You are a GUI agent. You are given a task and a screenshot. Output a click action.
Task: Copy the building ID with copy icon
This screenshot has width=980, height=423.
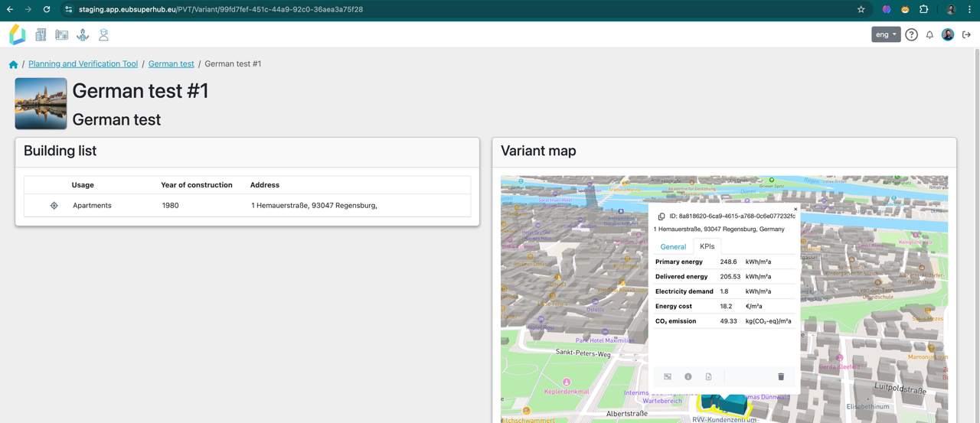(661, 216)
